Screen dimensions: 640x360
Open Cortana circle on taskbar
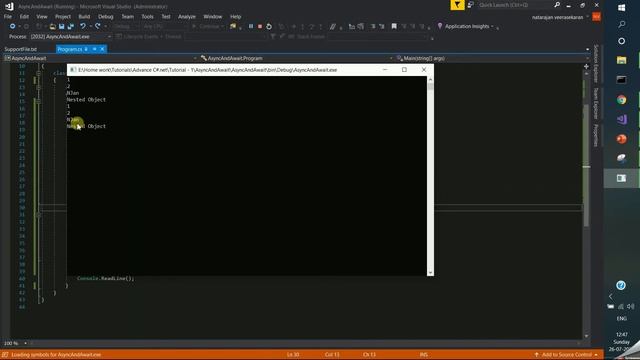point(622,41)
